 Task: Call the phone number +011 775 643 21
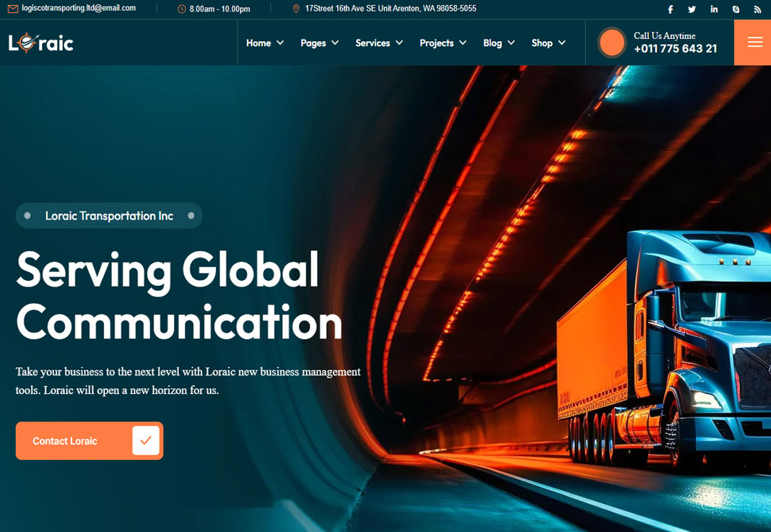tap(675, 49)
